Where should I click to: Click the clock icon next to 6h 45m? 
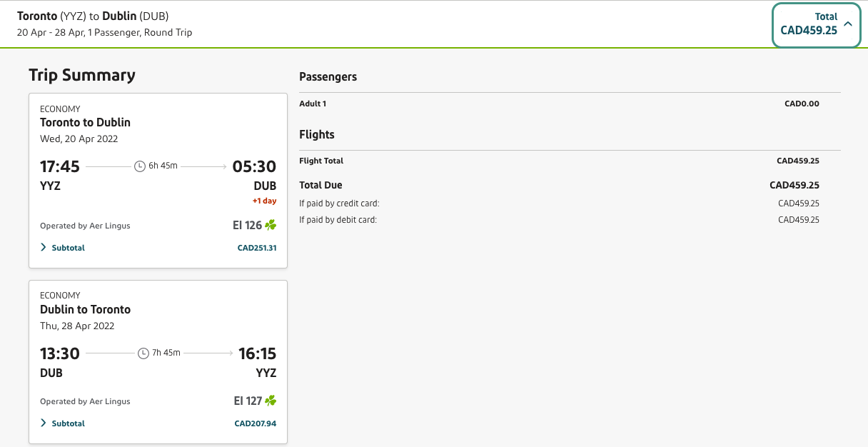140,166
